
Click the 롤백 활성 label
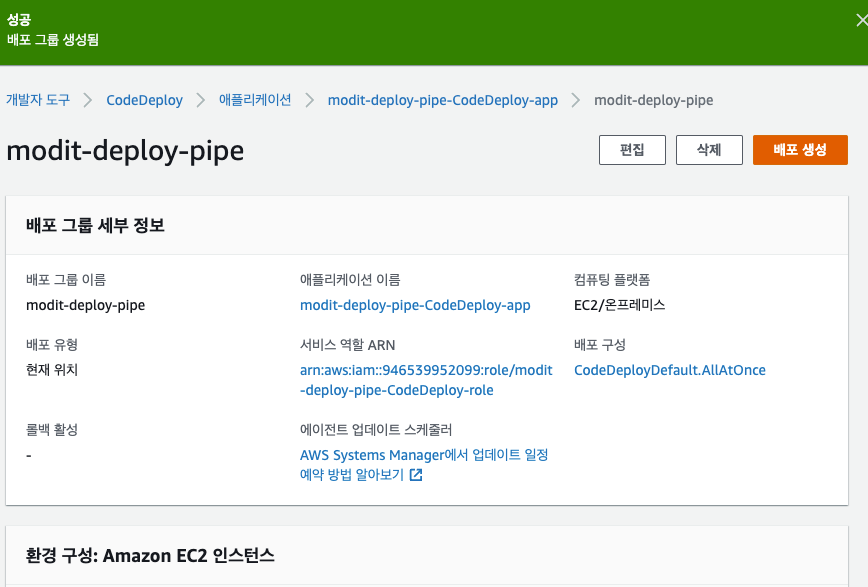52,430
